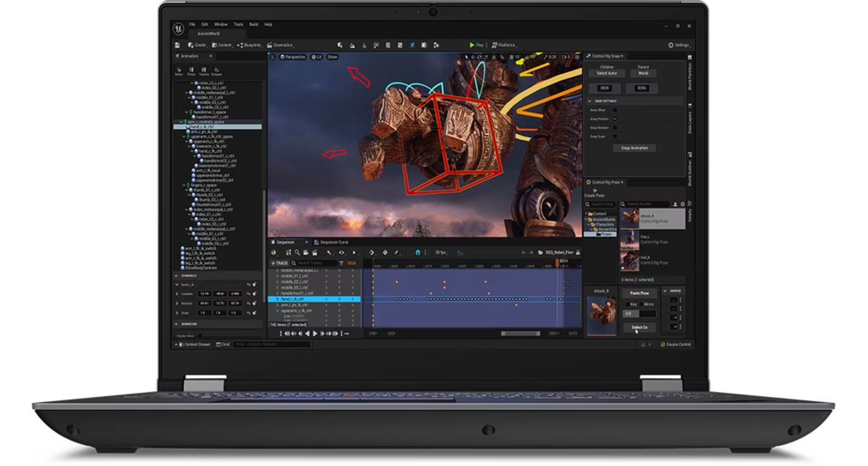Open the Build menu
The width and height of the screenshot is (868, 466).
pos(253,25)
